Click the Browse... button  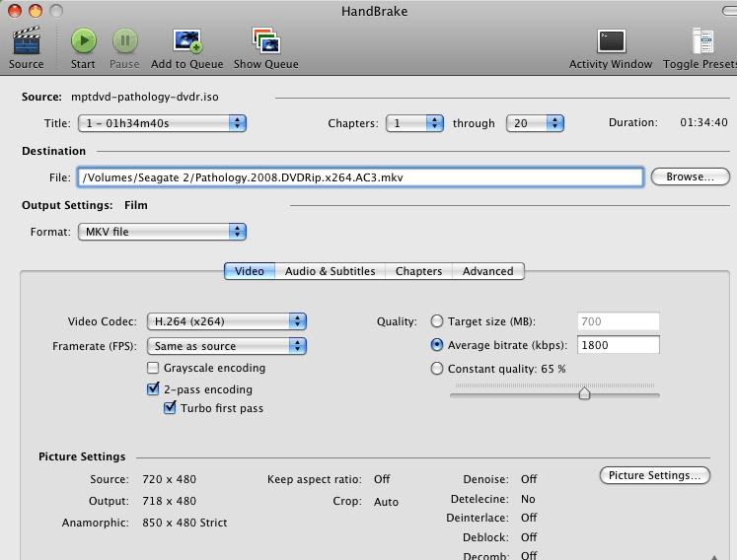[x=690, y=176]
